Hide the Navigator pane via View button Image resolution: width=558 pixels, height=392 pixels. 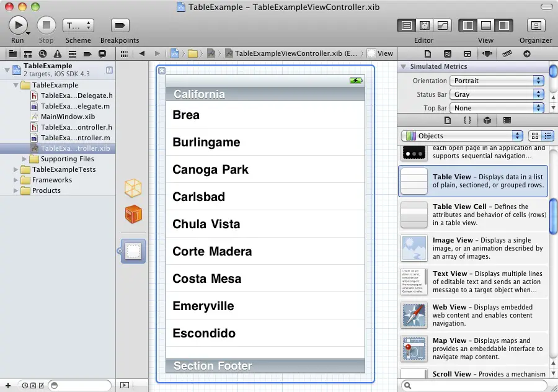coord(468,25)
